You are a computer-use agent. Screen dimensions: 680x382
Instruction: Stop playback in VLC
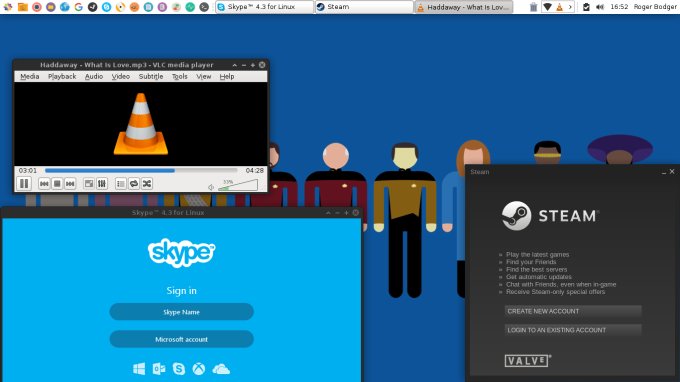57,184
